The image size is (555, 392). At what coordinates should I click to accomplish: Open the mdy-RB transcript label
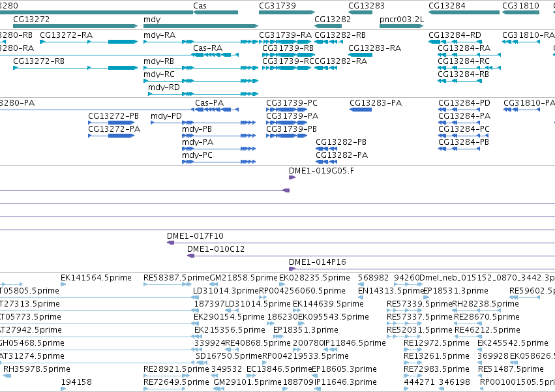pyautogui.click(x=159, y=61)
